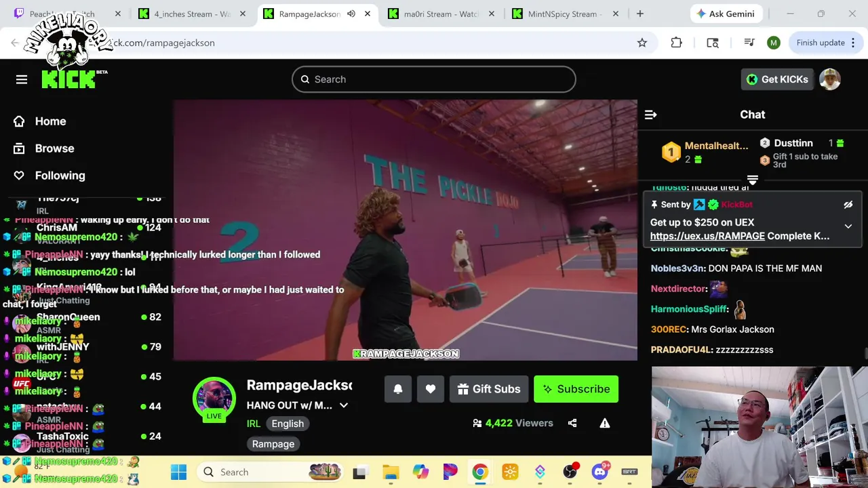
Task: Select the Rampage tag
Action: tap(273, 444)
